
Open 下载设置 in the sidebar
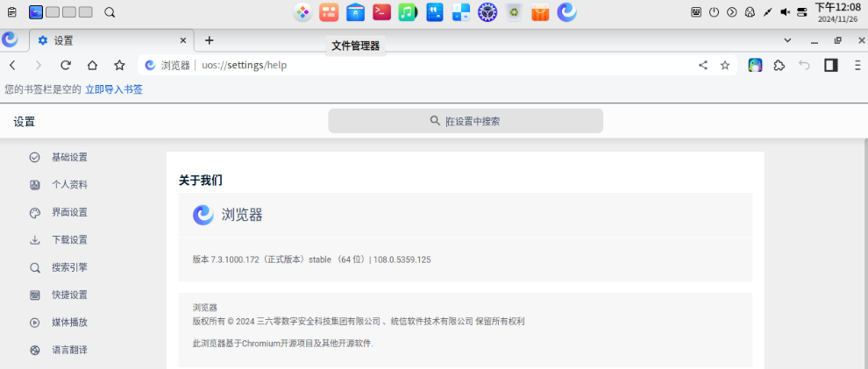[x=70, y=240]
